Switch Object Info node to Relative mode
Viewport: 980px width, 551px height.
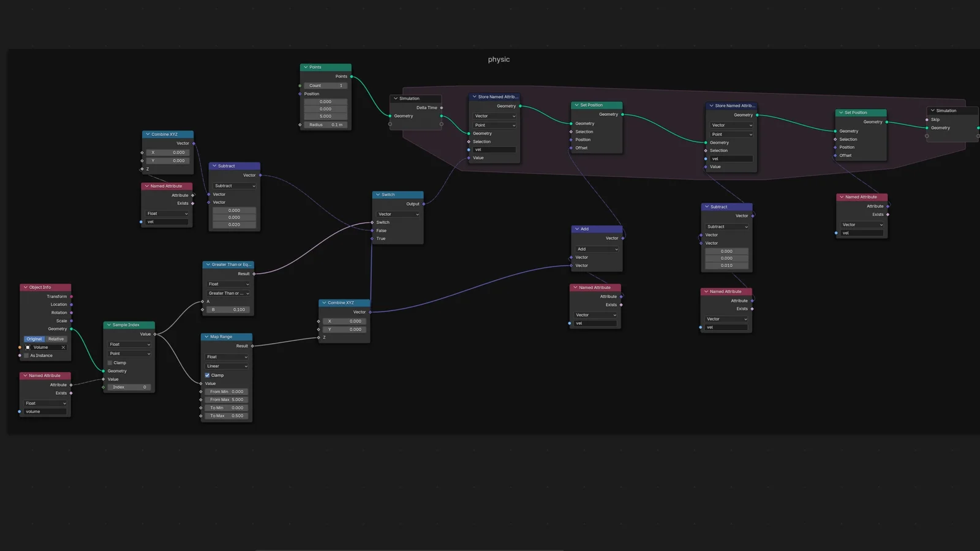pos(56,339)
